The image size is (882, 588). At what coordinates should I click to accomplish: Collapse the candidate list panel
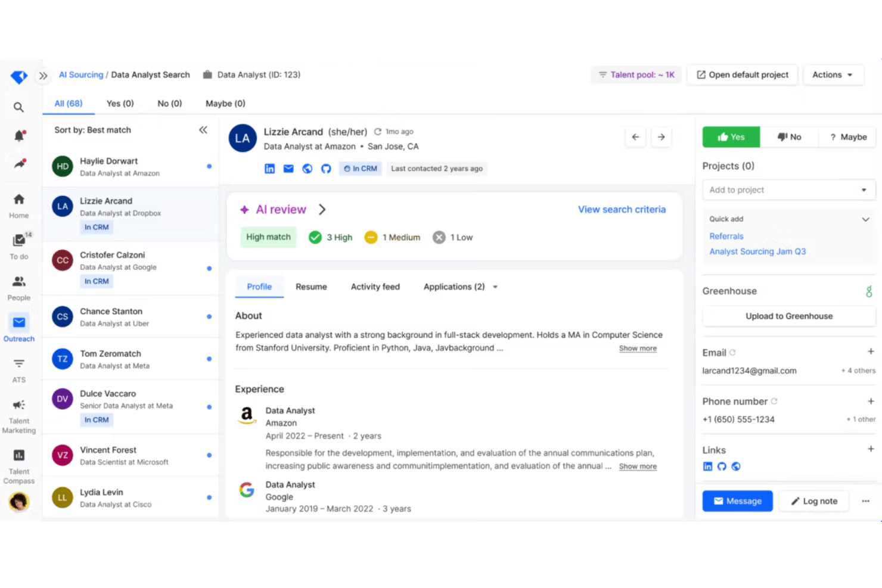click(x=203, y=130)
